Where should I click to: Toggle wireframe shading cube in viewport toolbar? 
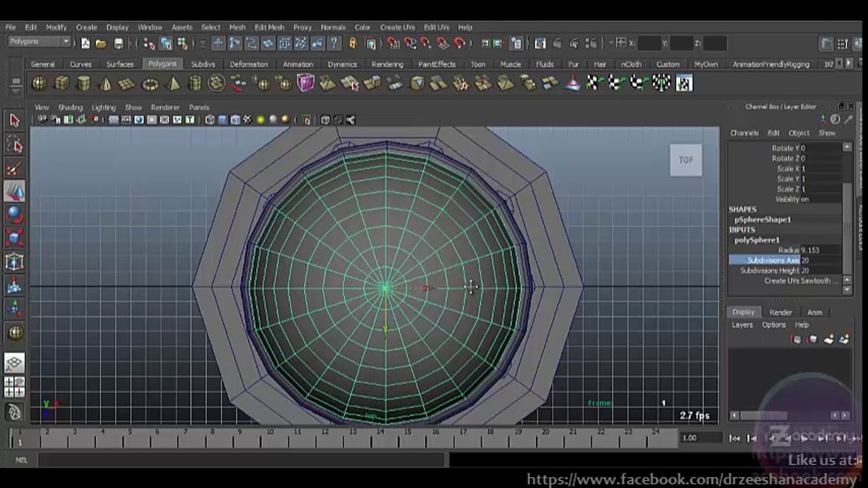210,120
